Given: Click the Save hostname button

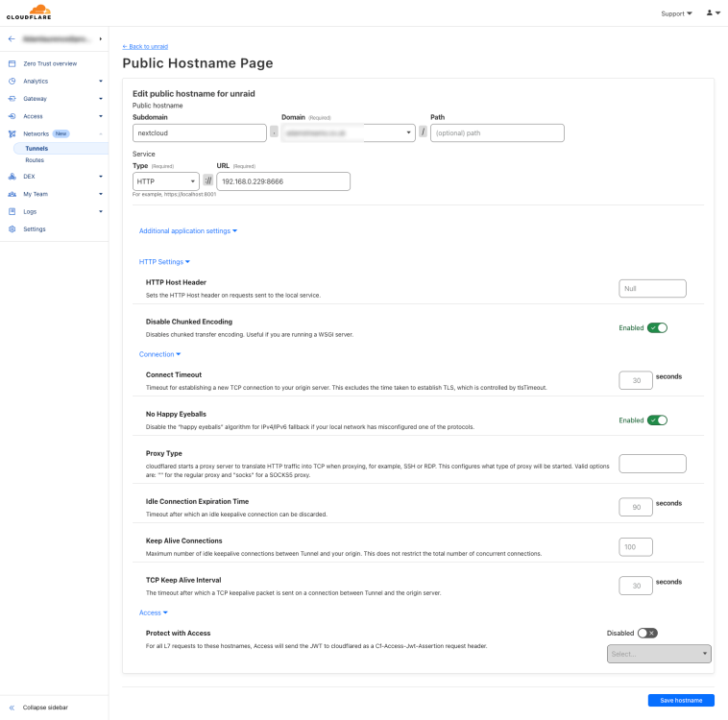Looking at the screenshot, I should click(x=681, y=701).
